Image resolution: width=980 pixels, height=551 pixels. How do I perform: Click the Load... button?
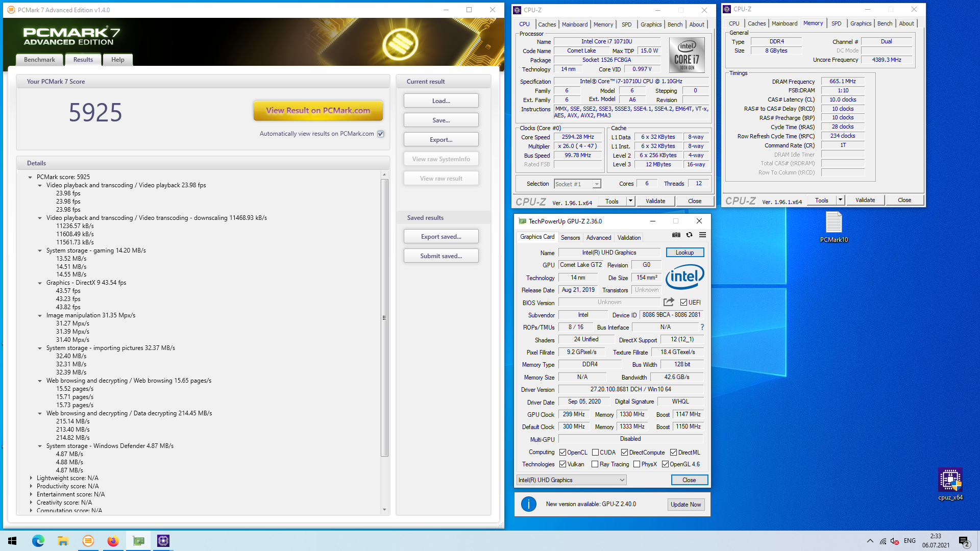tap(441, 101)
